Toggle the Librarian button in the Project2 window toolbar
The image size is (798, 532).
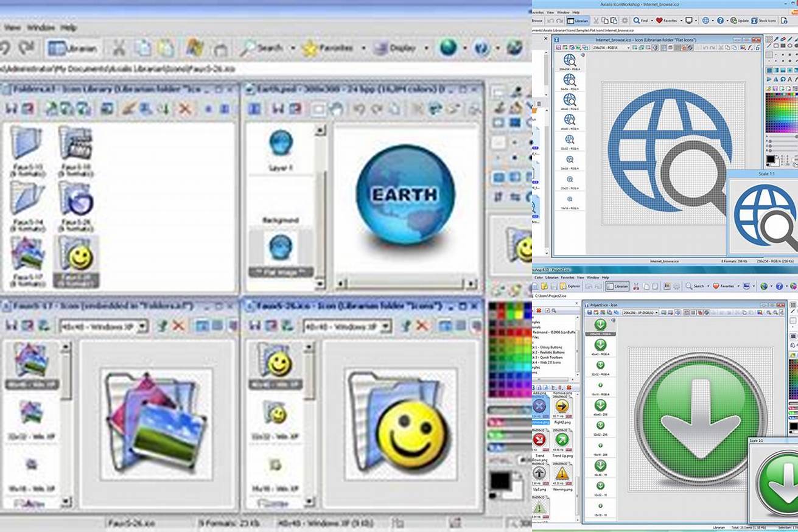[x=617, y=286]
